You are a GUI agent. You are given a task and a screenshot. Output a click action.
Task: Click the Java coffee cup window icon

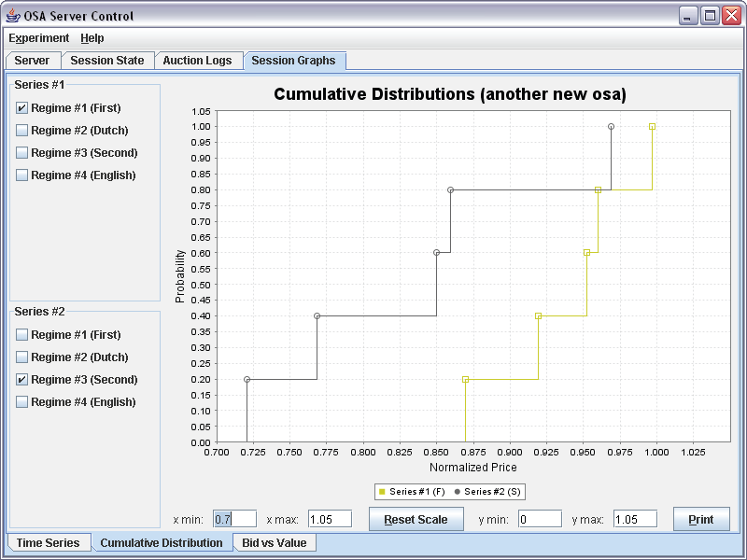[x=13, y=16]
